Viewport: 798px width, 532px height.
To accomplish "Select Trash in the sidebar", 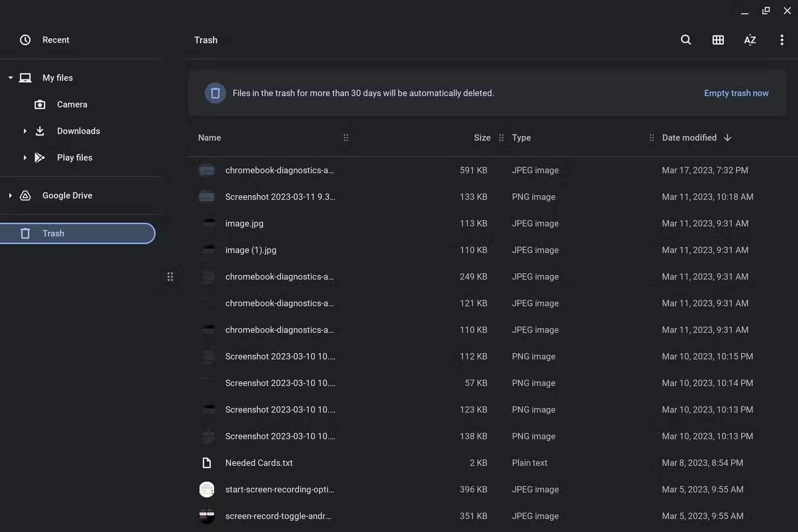I will pos(53,234).
